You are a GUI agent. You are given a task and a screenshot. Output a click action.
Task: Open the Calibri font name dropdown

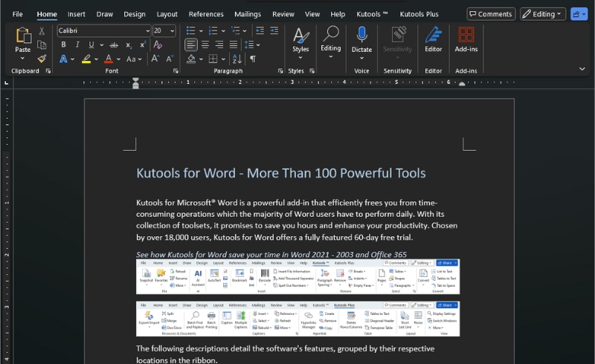click(x=147, y=30)
